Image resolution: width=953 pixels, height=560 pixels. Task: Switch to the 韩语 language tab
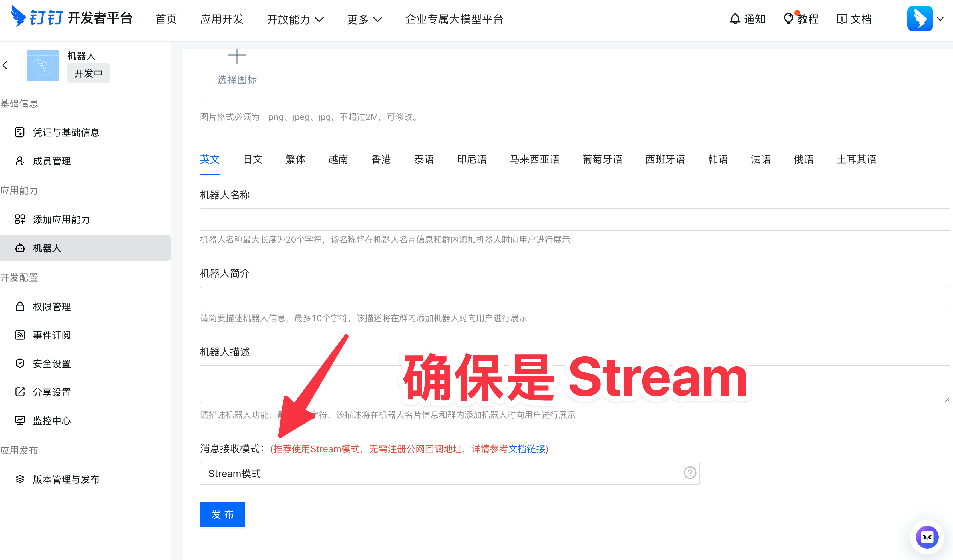tap(717, 159)
